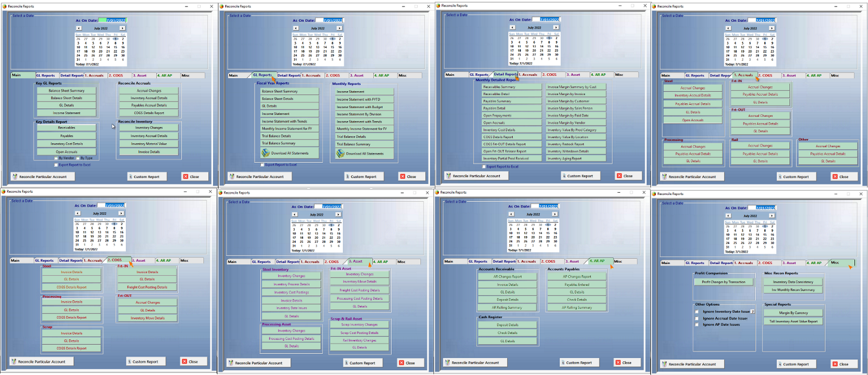Click previous-month arrow in 2. COGS window calendar
Viewport: 868px width, 375px height.
[78, 213]
